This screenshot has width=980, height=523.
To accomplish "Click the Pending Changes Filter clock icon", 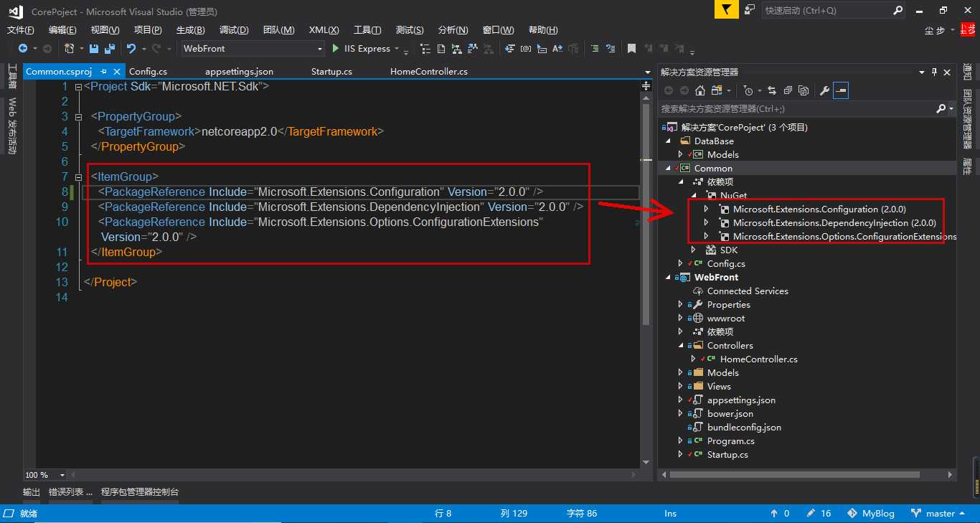I will click(x=748, y=91).
